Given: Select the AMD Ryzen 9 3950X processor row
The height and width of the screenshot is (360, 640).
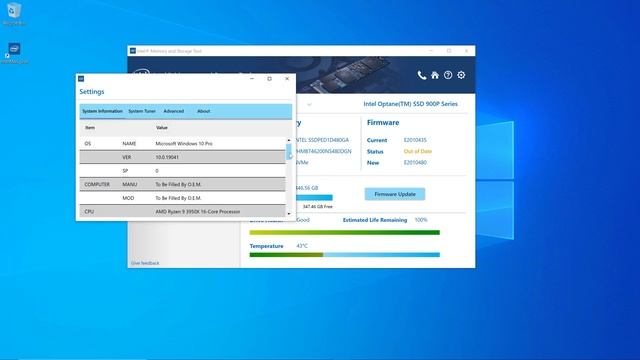Looking at the screenshot, I should 182,212.
